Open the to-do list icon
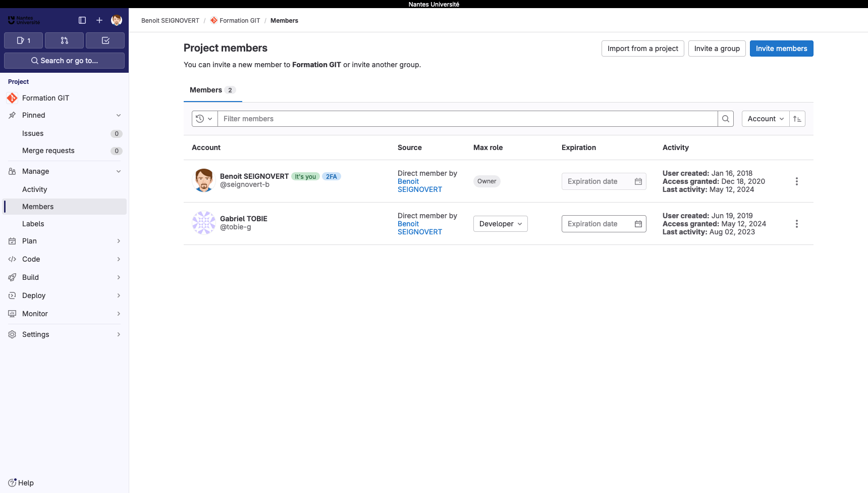Viewport: 868px width, 493px height. coord(105,40)
